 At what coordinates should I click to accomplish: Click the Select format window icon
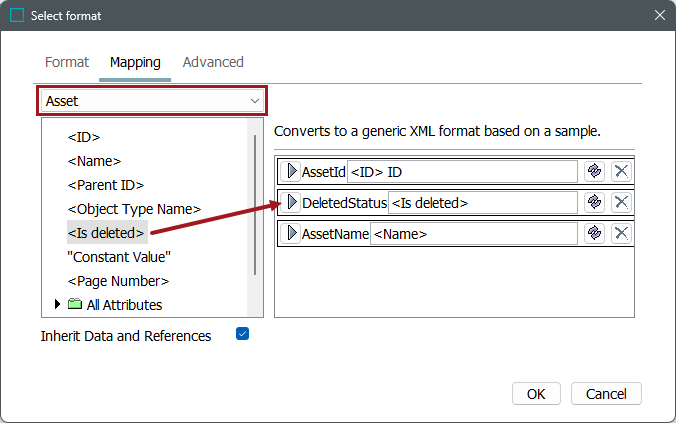click(x=16, y=15)
